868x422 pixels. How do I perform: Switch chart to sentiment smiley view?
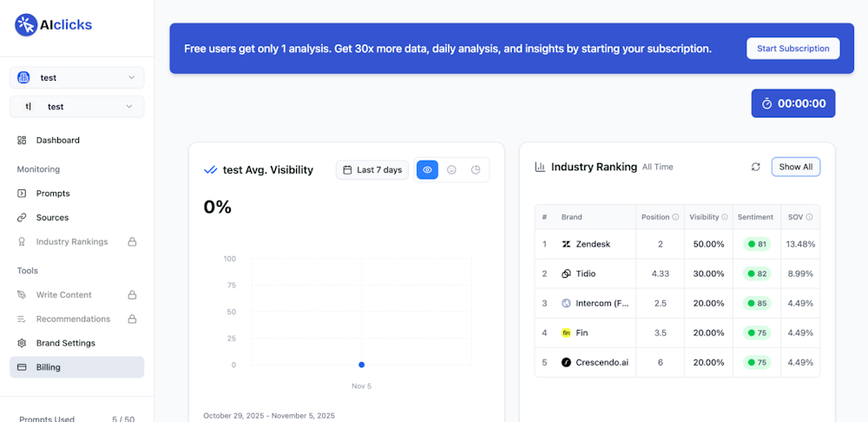pyautogui.click(x=451, y=170)
